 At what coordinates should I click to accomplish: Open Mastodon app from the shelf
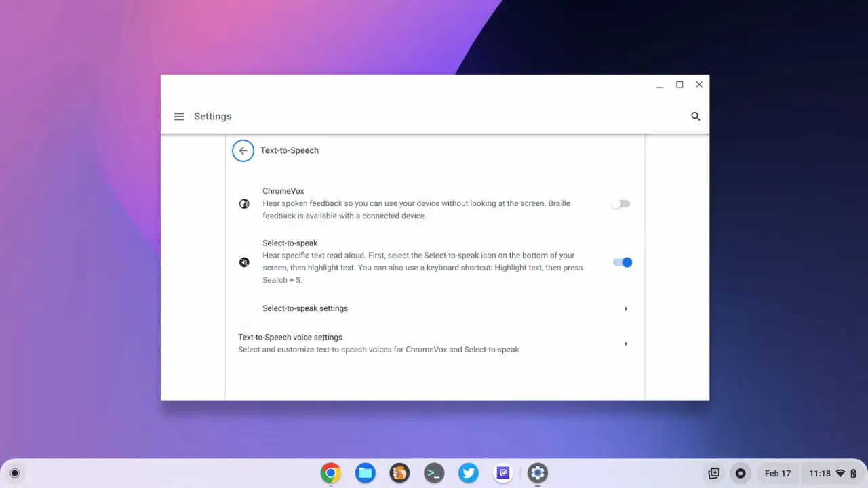503,473
